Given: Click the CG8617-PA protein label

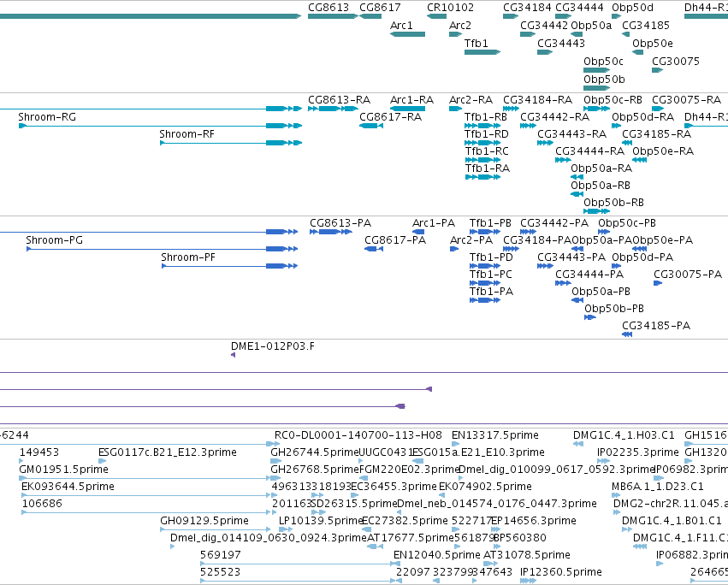Looking at the screenshot, I should [395, 240].
